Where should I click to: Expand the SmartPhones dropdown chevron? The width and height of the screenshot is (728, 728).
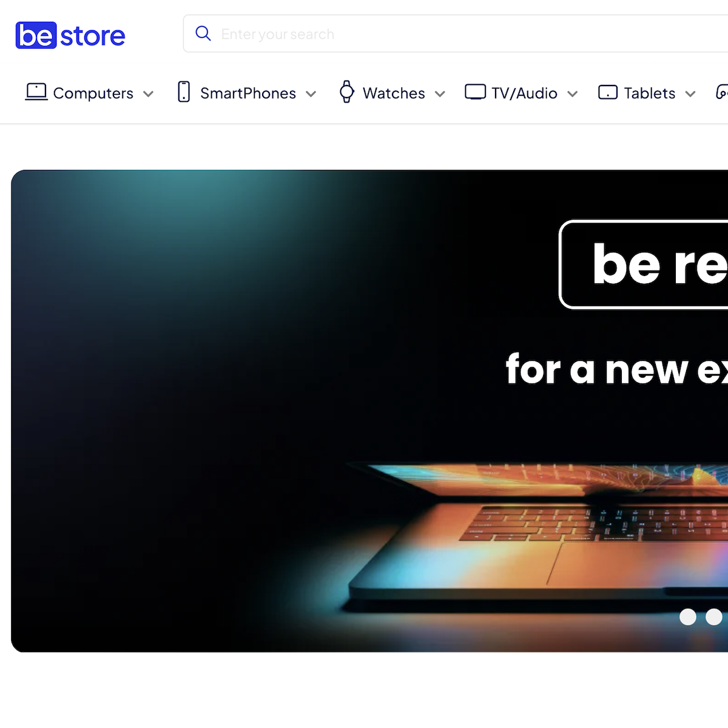coord(311,94)
